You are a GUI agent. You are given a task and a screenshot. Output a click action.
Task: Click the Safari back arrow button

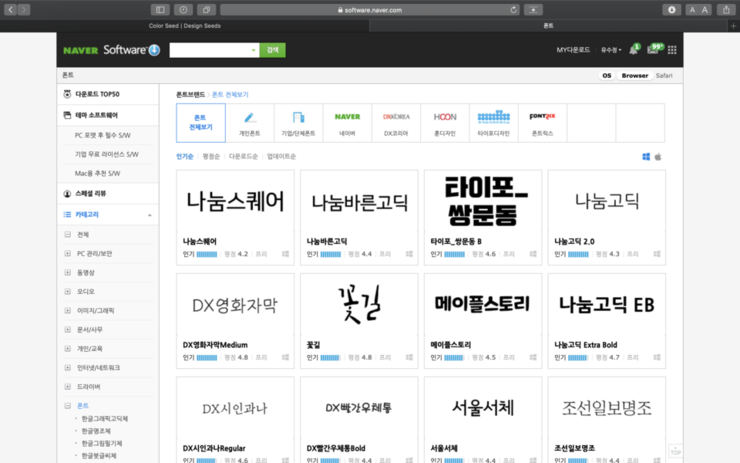tap(10, 9)
